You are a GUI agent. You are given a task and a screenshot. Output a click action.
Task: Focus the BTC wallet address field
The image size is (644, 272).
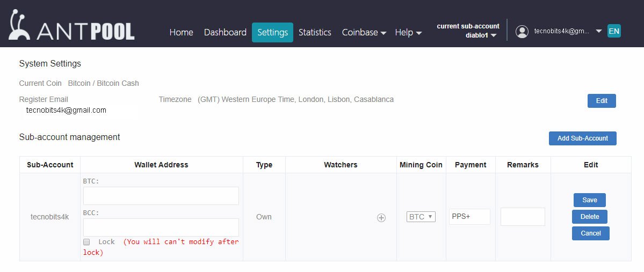161,196
